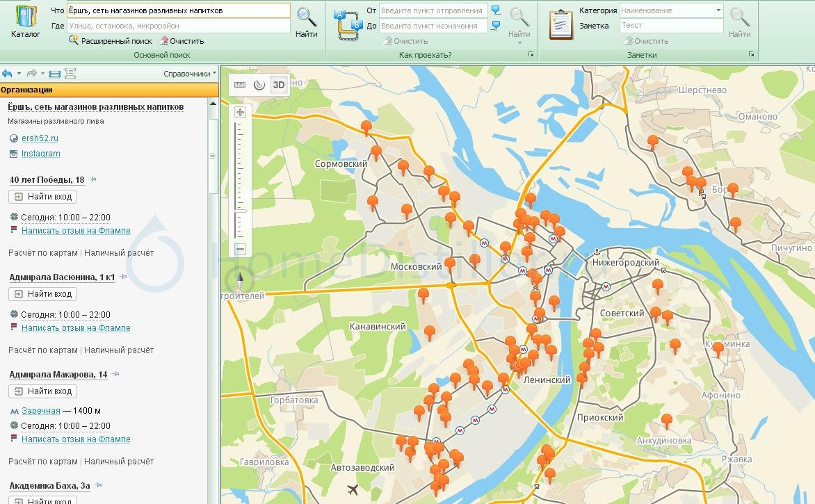Open the Instagram link
The width and height of the screenshot is (815, 504).
pos(40,154)
